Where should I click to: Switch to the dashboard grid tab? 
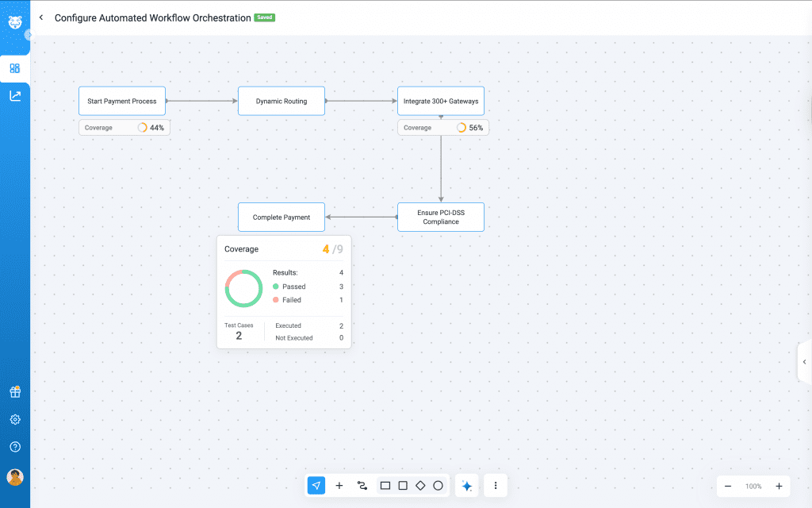[x=15, y=68]
